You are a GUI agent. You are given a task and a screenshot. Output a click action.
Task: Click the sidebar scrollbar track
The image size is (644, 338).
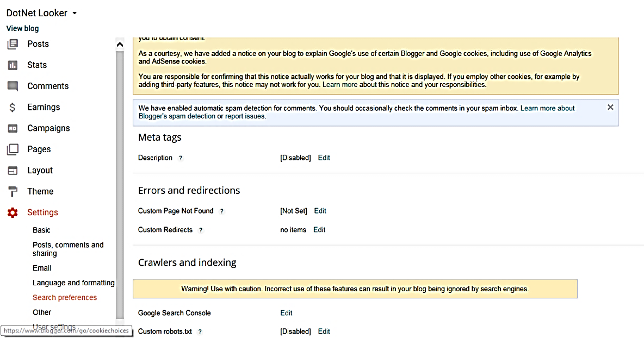point(120,185)
